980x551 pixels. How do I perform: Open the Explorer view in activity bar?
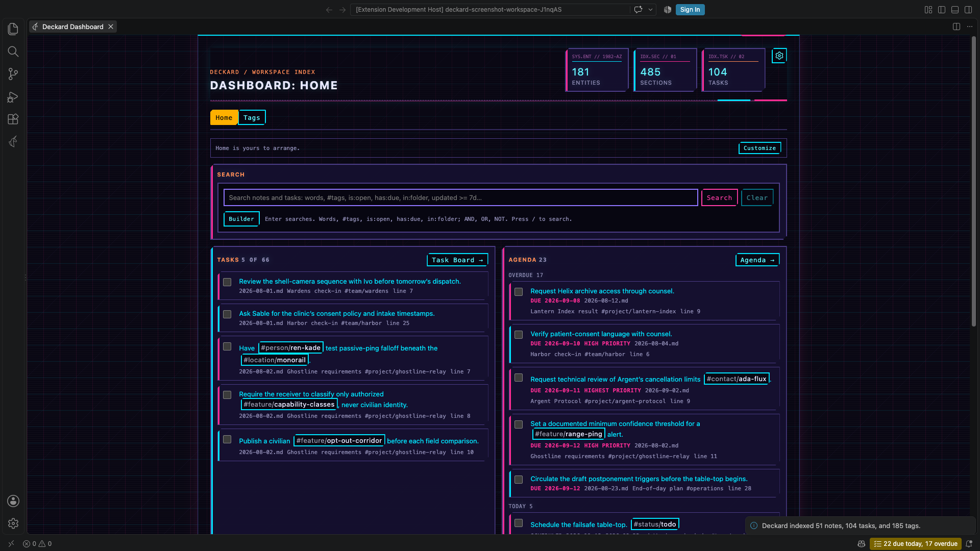coord(13,29)
